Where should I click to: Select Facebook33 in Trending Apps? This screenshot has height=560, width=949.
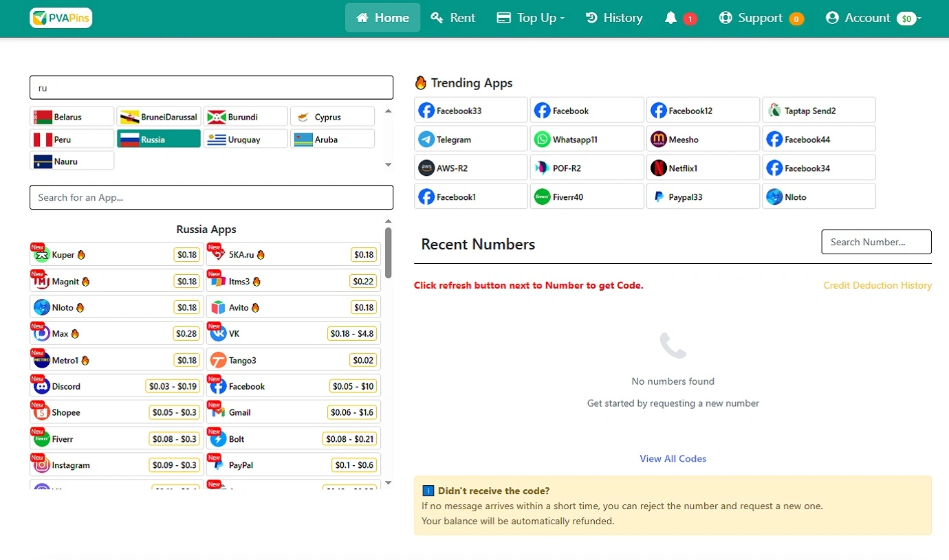tap(471, 110)
